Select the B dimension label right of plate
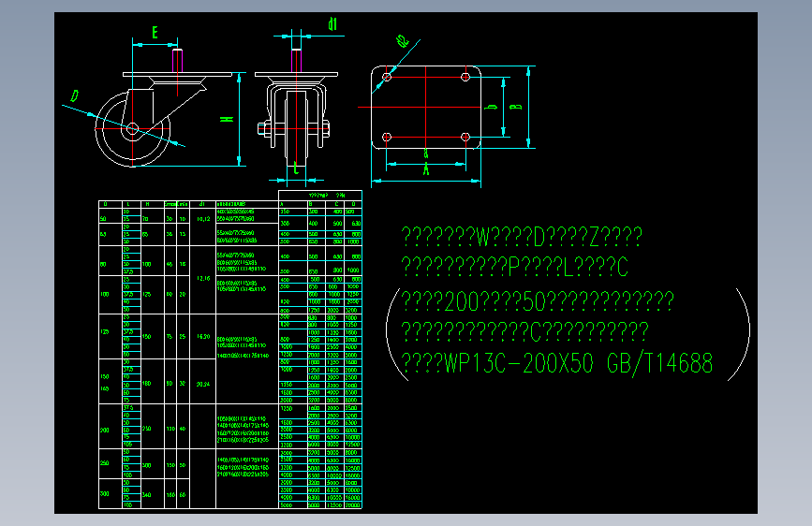The width and height of the screenshot is (812, 526). tap(516, 107)
